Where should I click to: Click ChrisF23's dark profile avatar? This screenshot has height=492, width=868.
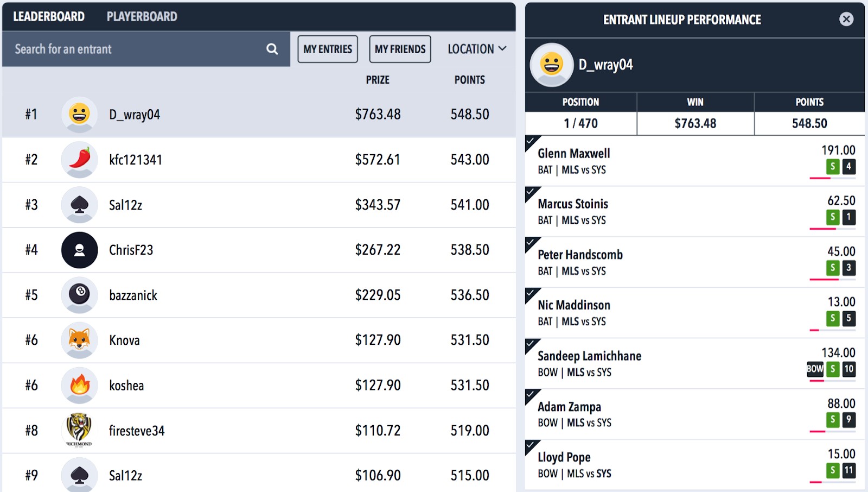pyautogui.click(x=79, y=250)
